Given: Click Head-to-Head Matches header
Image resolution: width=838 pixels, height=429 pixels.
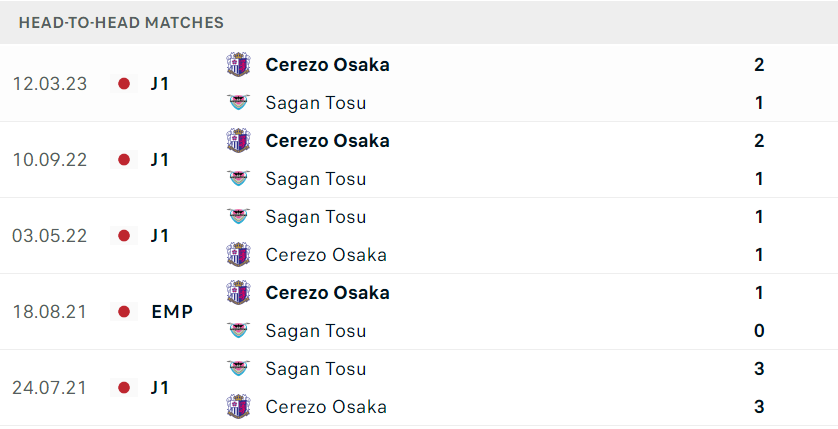Looking at the screenshot, I should 121,22.
